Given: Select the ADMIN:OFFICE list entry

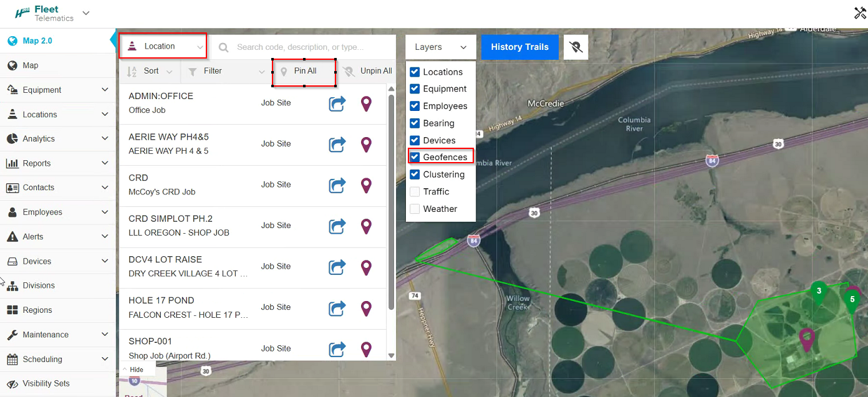Looking at the screenshot, I should tap(253, 103).
